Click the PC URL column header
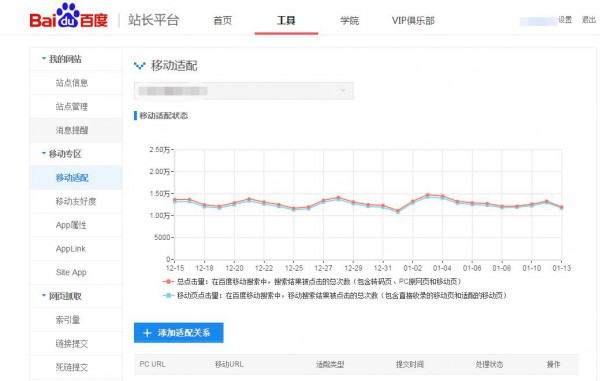This screenshot has height=381, width=600. [152, 364]
